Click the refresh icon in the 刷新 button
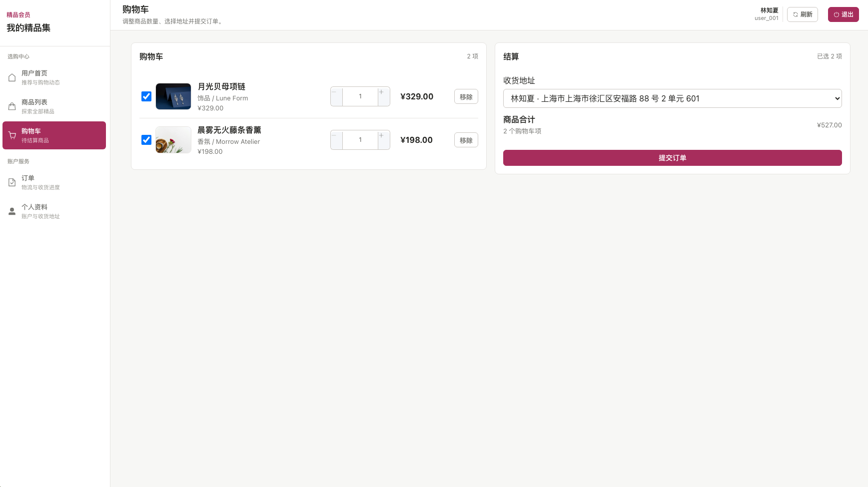Image resolution: width=868 pixels, height=487 pixels. (796, 14)
